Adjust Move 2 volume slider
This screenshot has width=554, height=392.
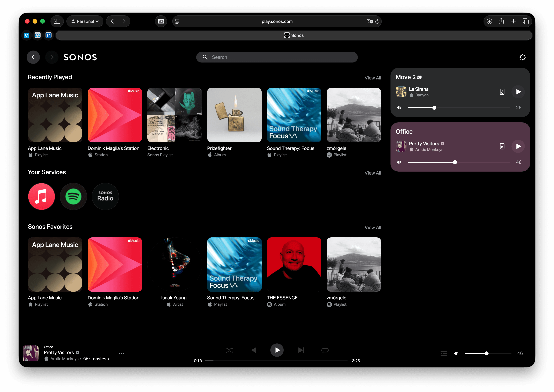pos(434,108)
